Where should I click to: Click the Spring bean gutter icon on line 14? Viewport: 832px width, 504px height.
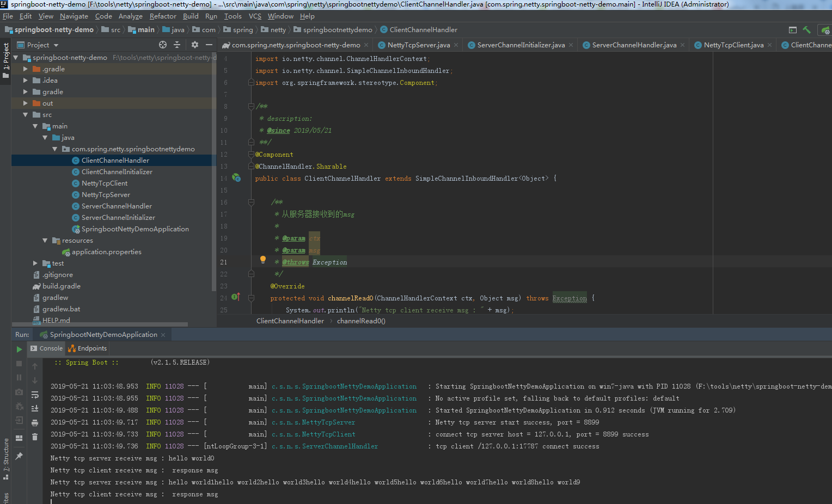point(236,177)
